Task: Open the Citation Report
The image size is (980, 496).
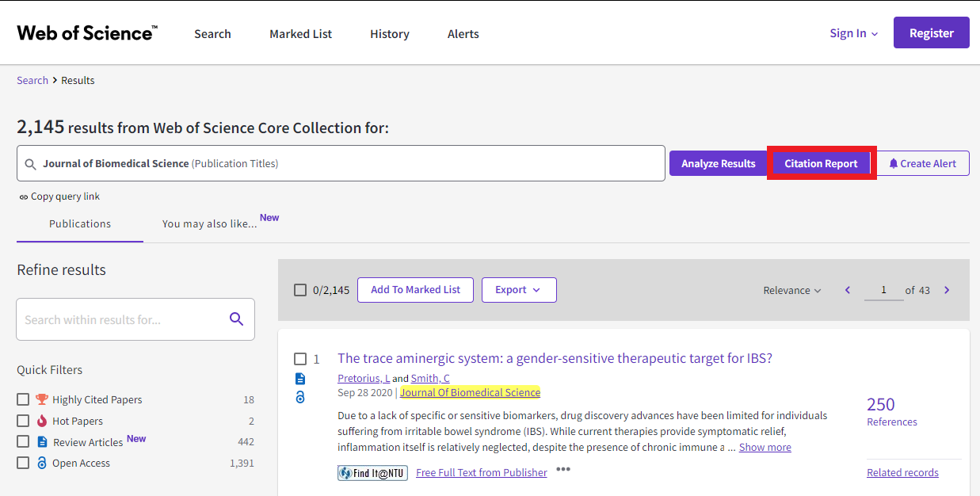Action: (821, 163)
